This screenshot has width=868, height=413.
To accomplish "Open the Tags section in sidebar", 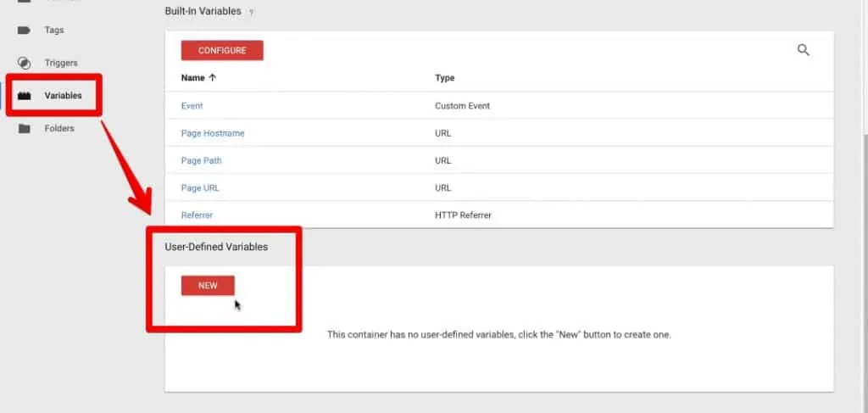I will point(53,30).
